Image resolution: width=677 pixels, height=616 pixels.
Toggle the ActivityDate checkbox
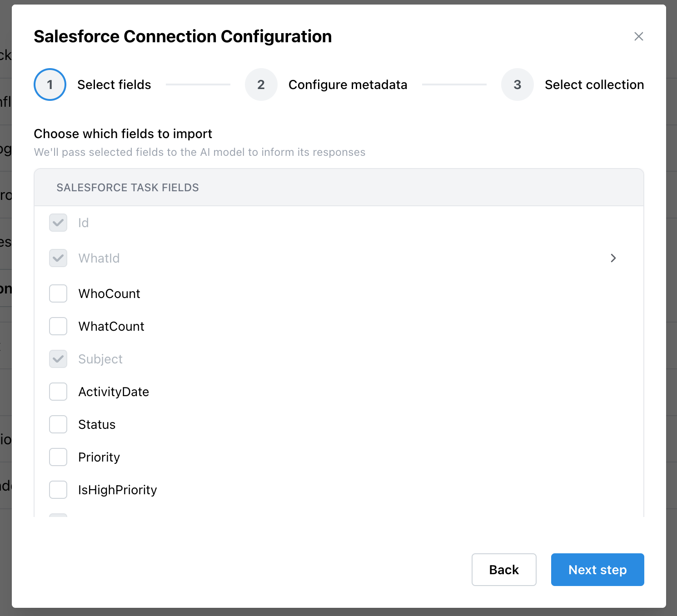coord(58,392)
